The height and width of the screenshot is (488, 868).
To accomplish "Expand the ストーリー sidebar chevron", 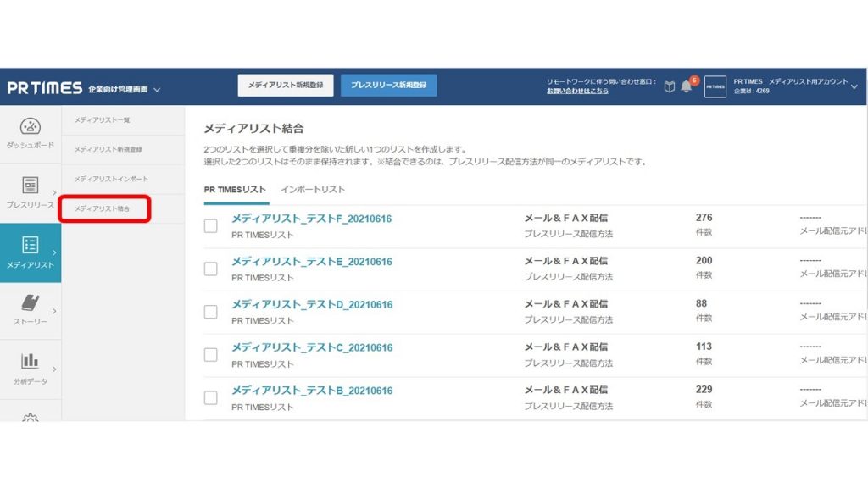I will [x=54, y=311].
